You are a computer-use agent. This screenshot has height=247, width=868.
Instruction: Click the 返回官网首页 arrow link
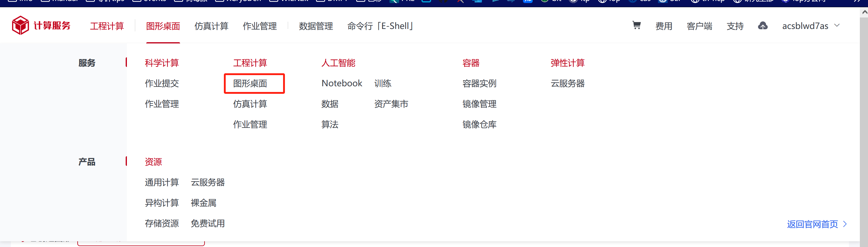click(x=816, y=224)
